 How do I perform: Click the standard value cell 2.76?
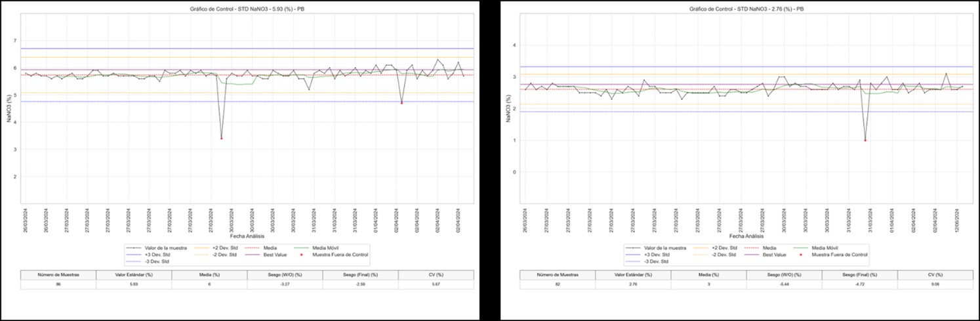point(633,284)
